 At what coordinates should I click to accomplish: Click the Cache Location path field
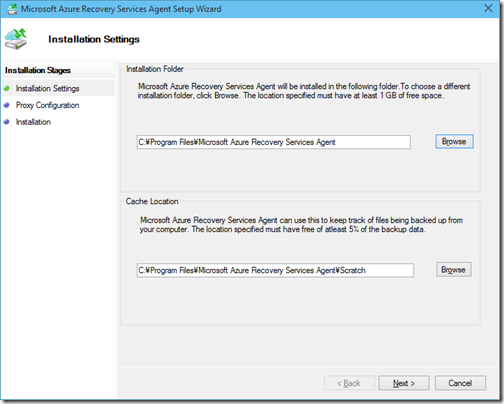275,270
